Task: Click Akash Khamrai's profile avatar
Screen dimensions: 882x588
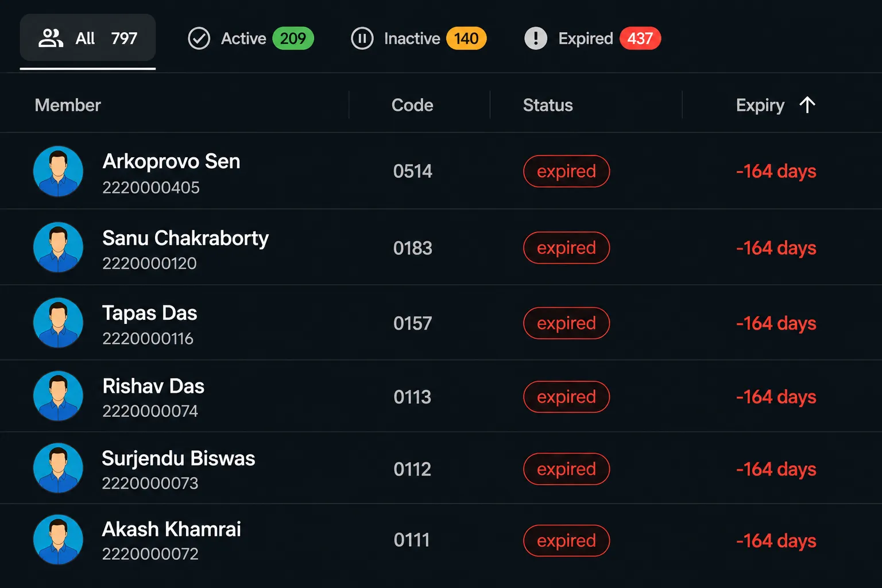Action: (x=58, y=540)
